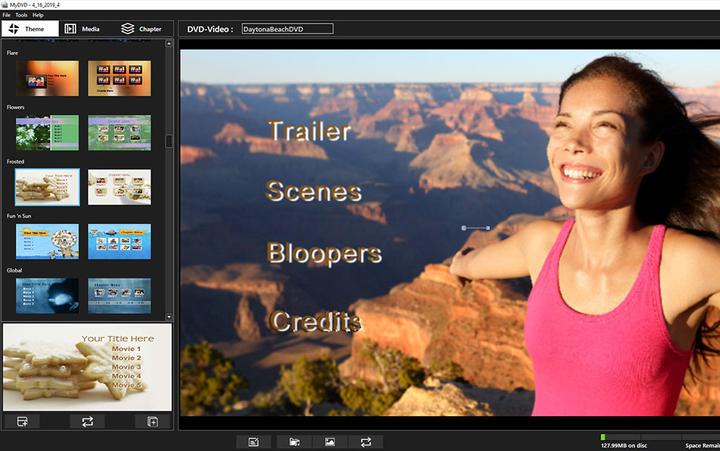720x451 pixels.
Task: Select the Flare chapter menu theme
Action: [x=119, y=78]
